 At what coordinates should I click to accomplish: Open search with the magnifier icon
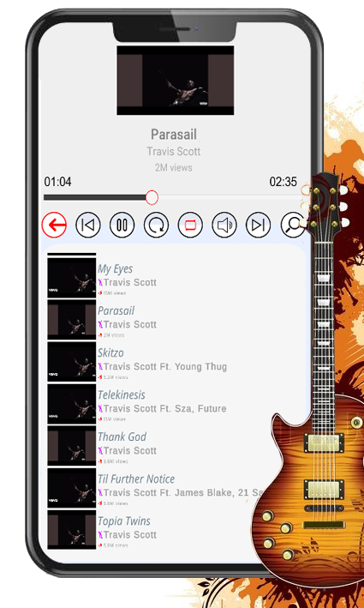pyautogui.click(x=293, y=225)
